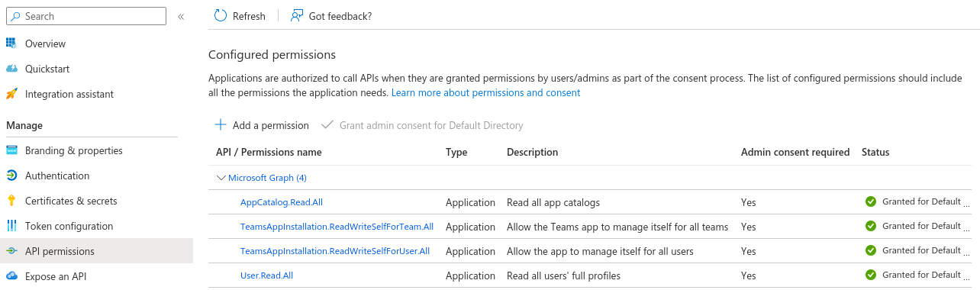Click the Token configuration icon
980x290 pixels.
pos(11,226)
